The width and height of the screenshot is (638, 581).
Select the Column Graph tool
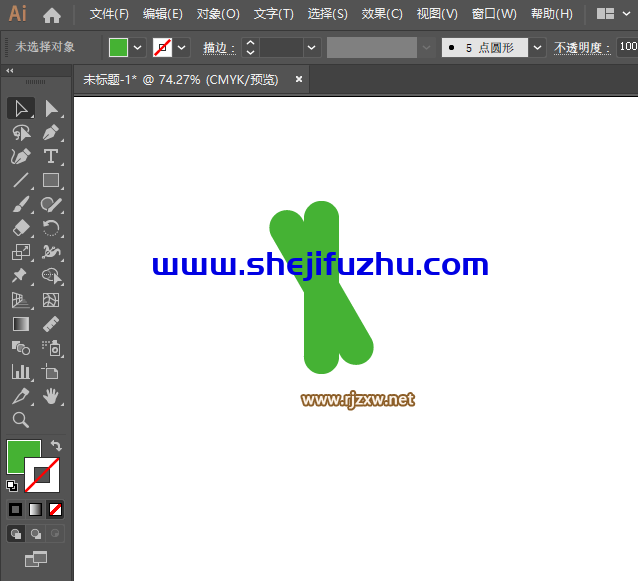point(21,372)
